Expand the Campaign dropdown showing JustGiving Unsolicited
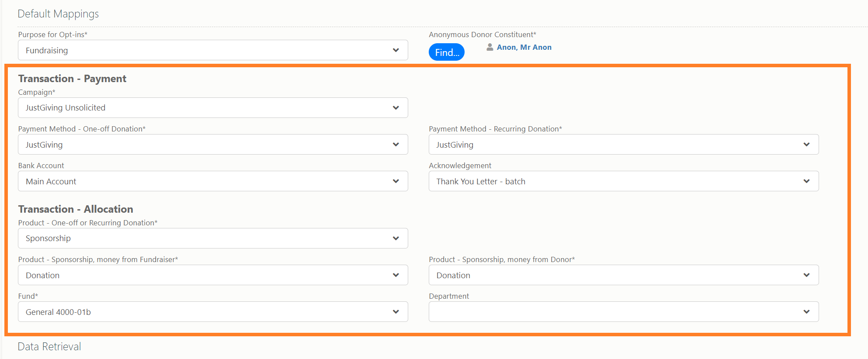 pos(213,107)
